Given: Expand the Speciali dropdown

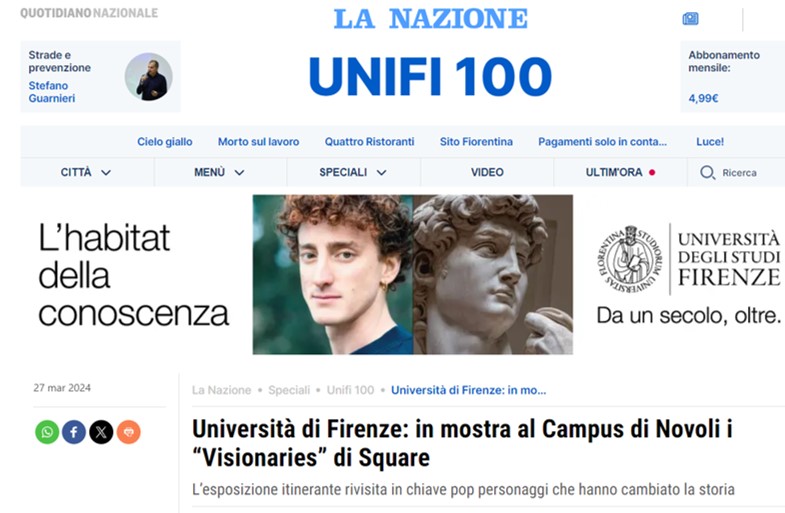Looking at the screenshot, I should [353, 172].
